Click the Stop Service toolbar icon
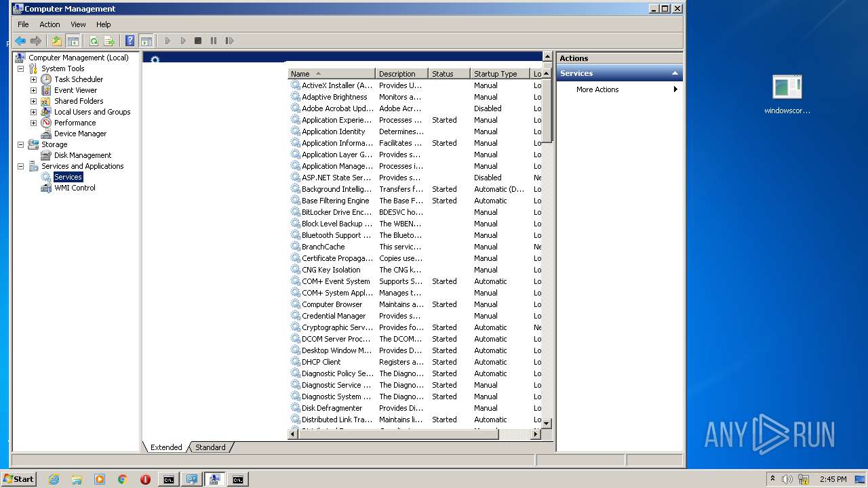The image size is (868, 488). pos(198,41)
